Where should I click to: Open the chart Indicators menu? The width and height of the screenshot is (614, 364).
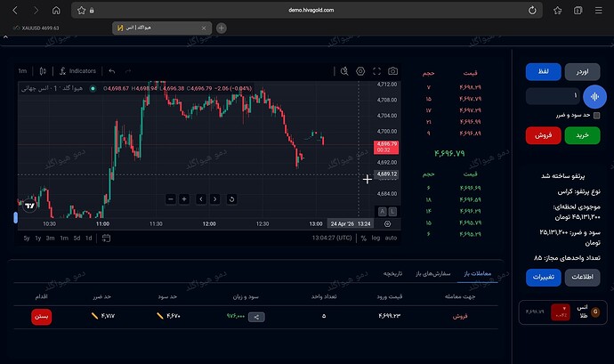click(77, 71)
